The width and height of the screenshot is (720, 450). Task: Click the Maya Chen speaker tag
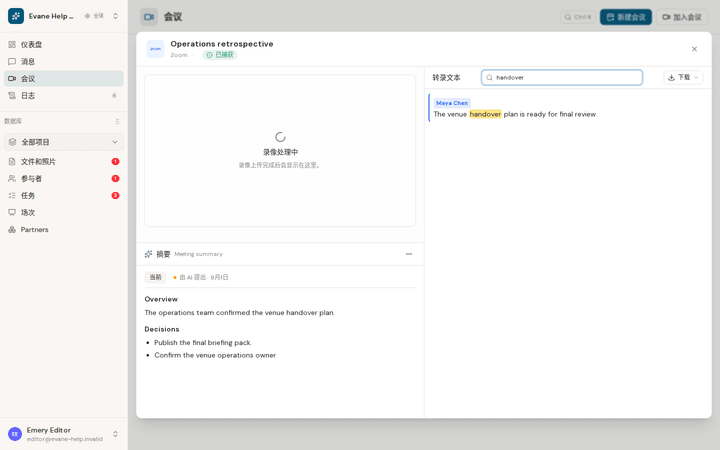[x=452, y=103]
